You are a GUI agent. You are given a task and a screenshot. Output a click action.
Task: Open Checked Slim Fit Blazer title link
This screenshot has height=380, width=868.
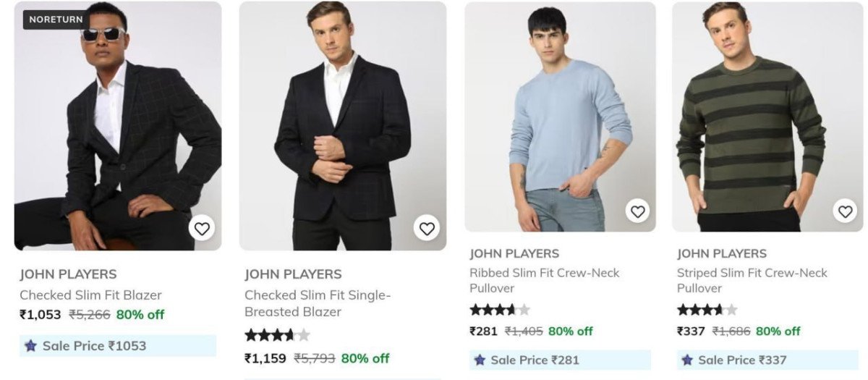(x=90, y=295)
